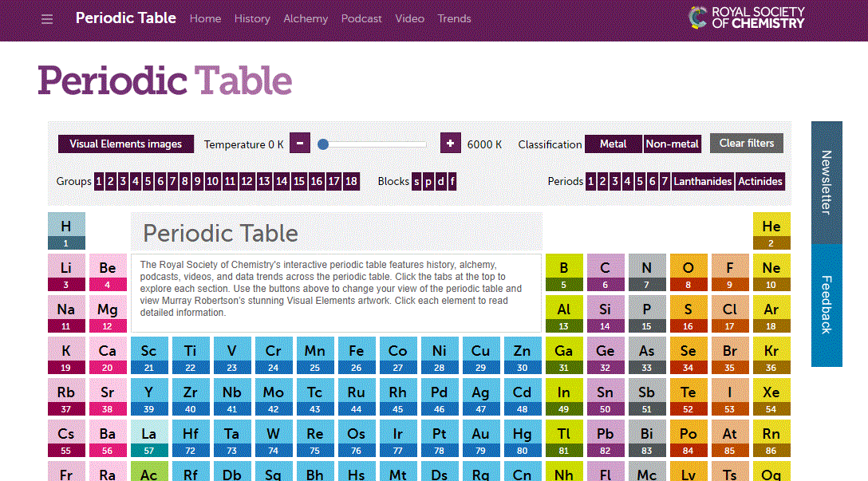Highlight the f block

(x=452, y=182)
